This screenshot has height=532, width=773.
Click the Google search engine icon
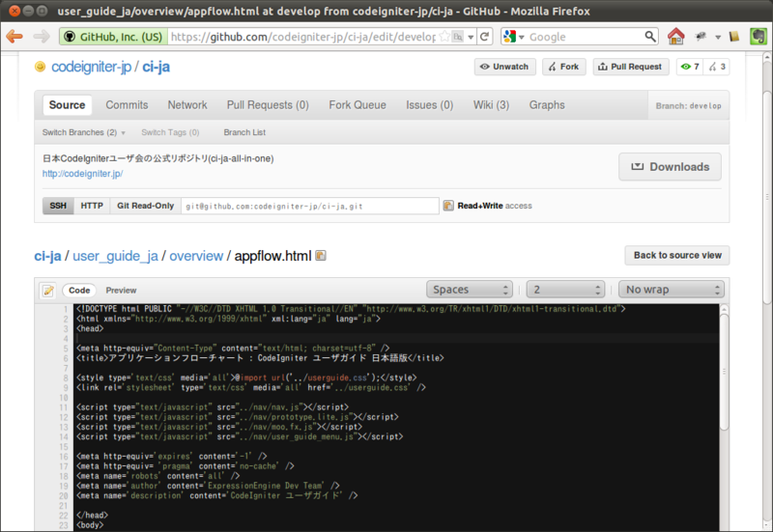(510, 37)
